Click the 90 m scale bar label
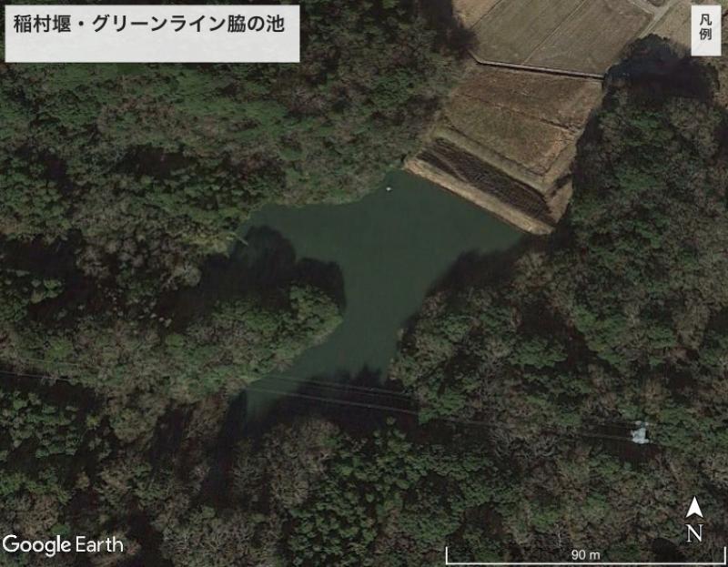The image size is (728, 567). click(x=585, y=555)
